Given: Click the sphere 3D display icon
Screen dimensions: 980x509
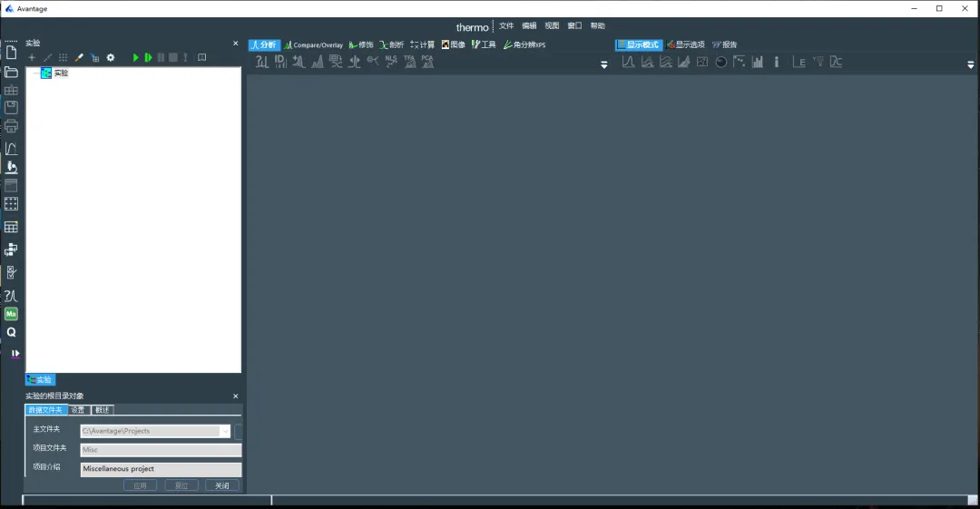Looking at the screenshot, I should click(720, 62).
